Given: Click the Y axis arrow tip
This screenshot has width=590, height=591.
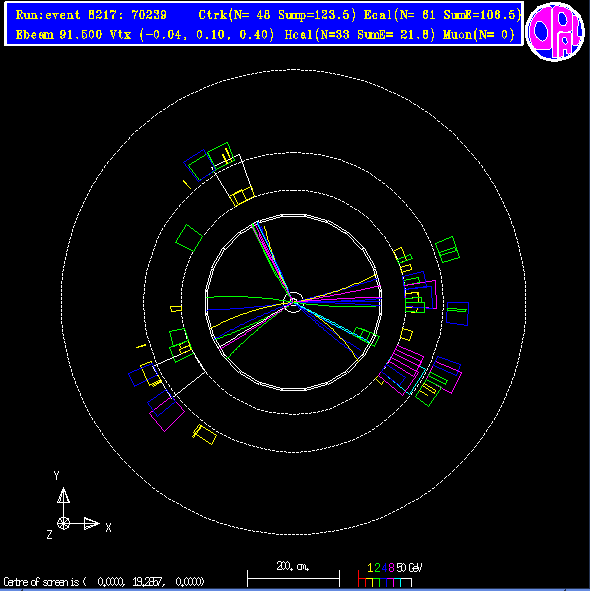Looking at the screenshot, I should coord(63,495).
